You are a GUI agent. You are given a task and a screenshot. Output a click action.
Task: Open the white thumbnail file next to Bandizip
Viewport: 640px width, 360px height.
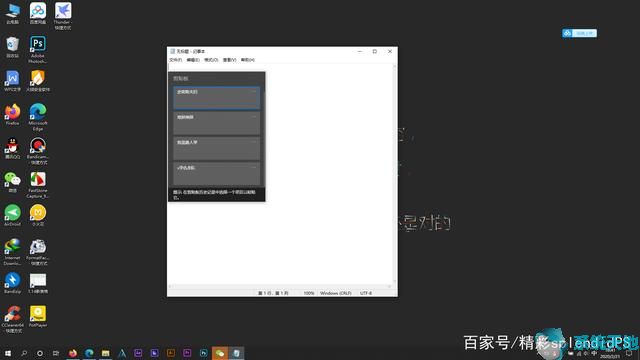tap(38, 283)
